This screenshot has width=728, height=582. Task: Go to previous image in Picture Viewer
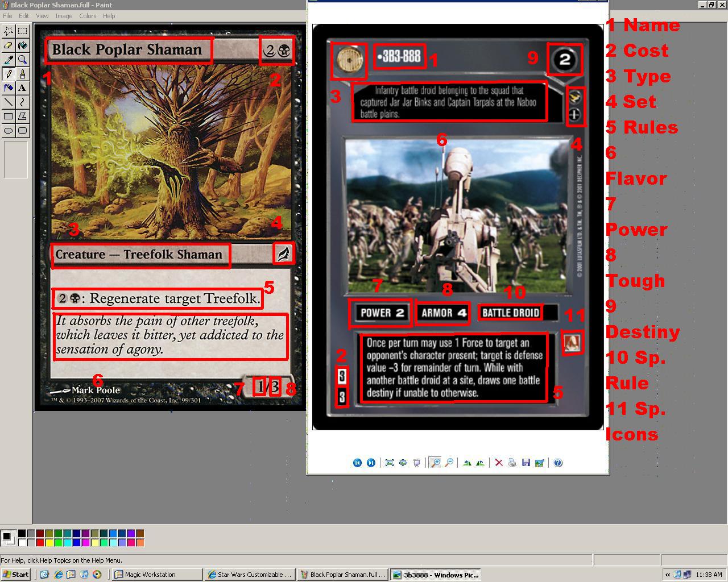(357, 463)
